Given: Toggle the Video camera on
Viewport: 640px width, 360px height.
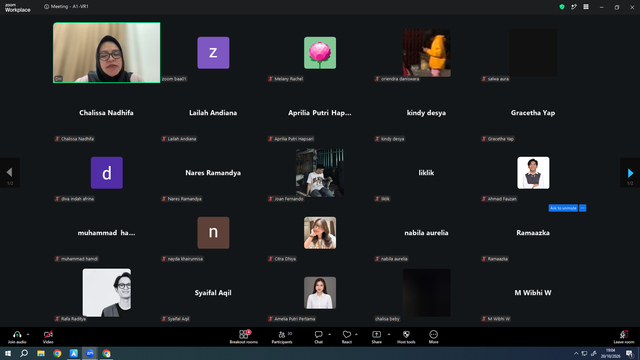Looking at the screenshot, I should pyautogui.click(x=48, y=334).
